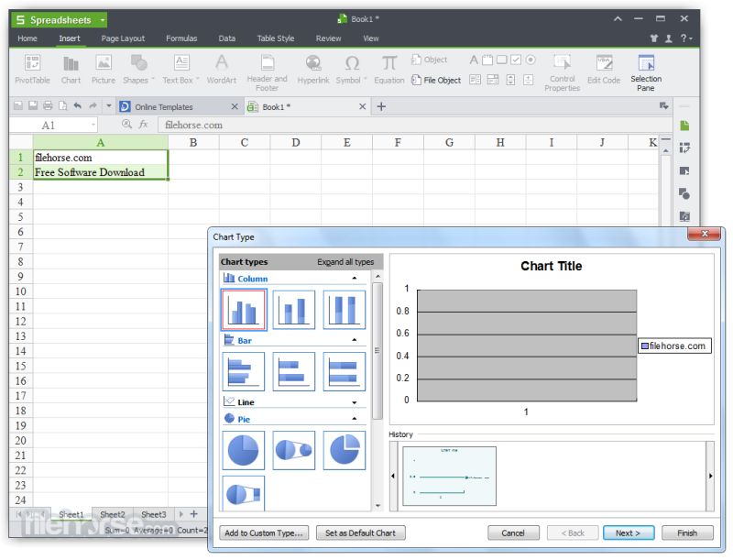Open the Text Box dropdown
The width and height of the screenshot is (733, 560).
tap(181, 69)
